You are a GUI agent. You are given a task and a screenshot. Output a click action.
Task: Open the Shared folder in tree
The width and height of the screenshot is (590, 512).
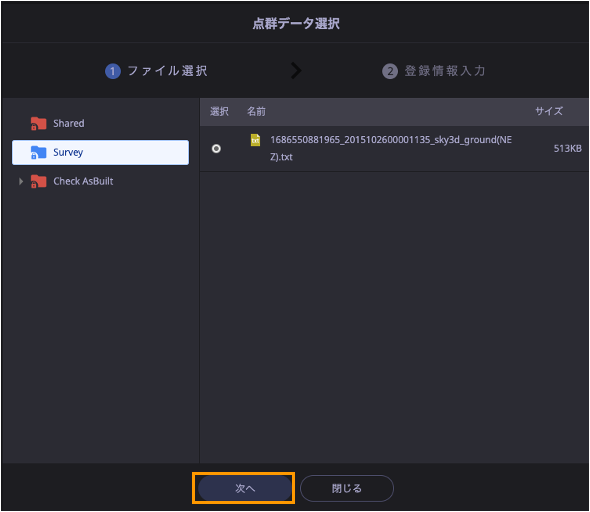69,123
